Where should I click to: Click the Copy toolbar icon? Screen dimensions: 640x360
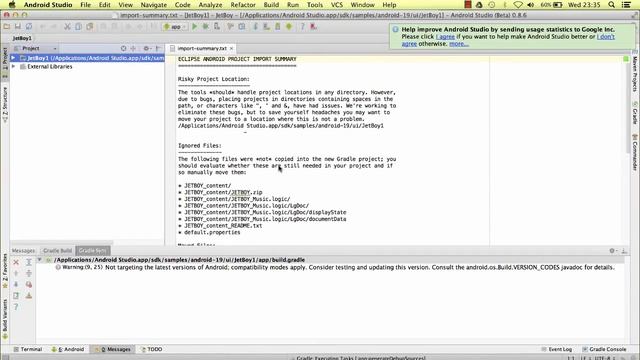pyautogui.click(x=78, y=27)
